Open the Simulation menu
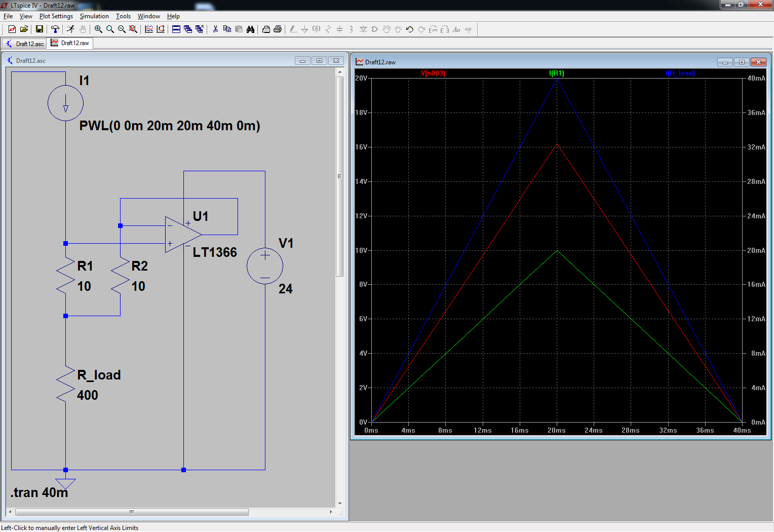The height and width of the screenshot is (532, 774). pos(94,16)
